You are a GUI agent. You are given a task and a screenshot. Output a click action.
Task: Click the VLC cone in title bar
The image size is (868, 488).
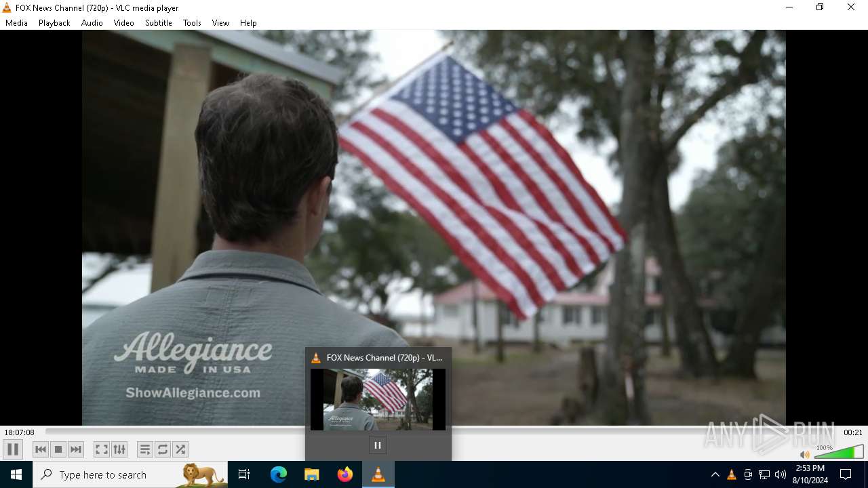pyautogui.click(x=7, y=8)
